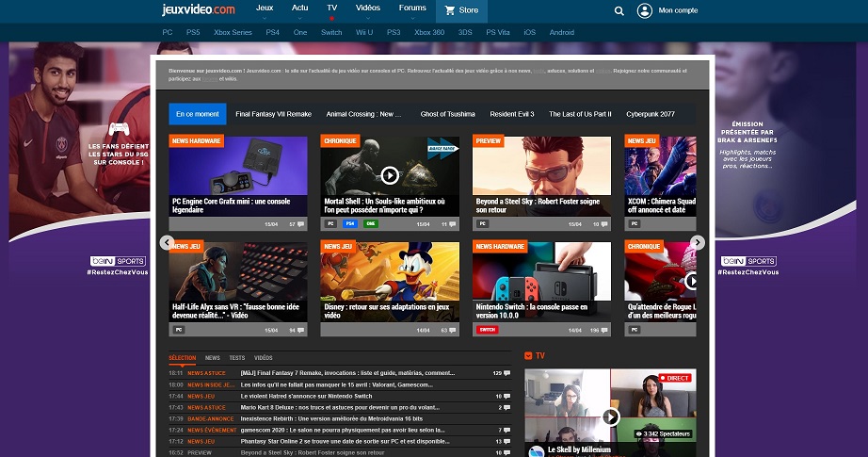Select the Xbox Series platform link
868x457 pixels.
[x=233, y=32]
